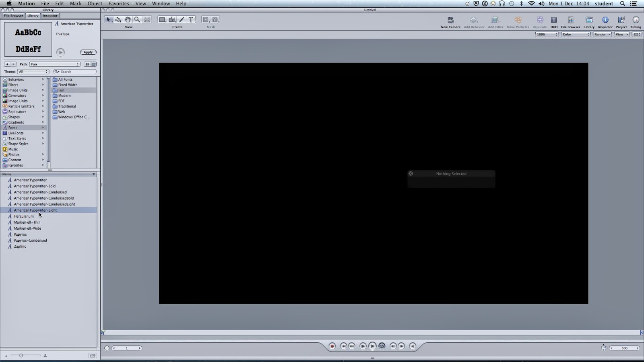Go to end of project
Screen dimensions: 644x362
pyautogui.click(x=352, y=346)
